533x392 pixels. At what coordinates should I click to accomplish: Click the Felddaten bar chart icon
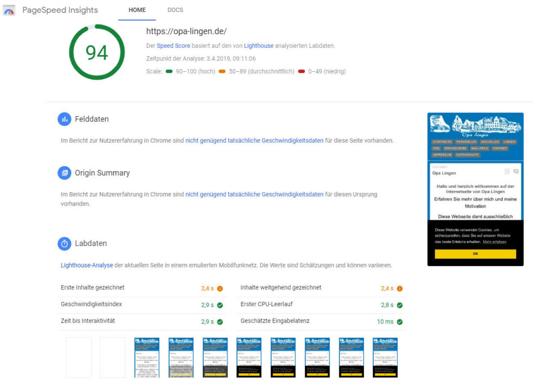click(65, 119)
